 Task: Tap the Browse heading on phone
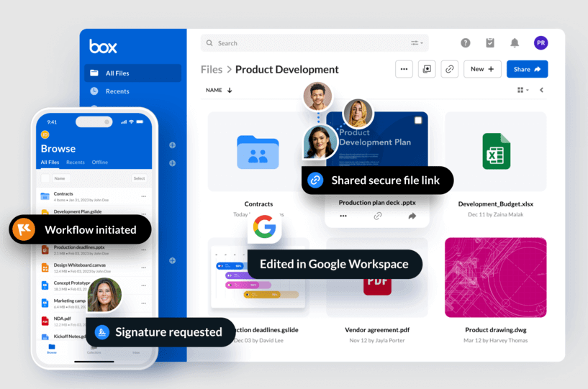coord(58,149)
